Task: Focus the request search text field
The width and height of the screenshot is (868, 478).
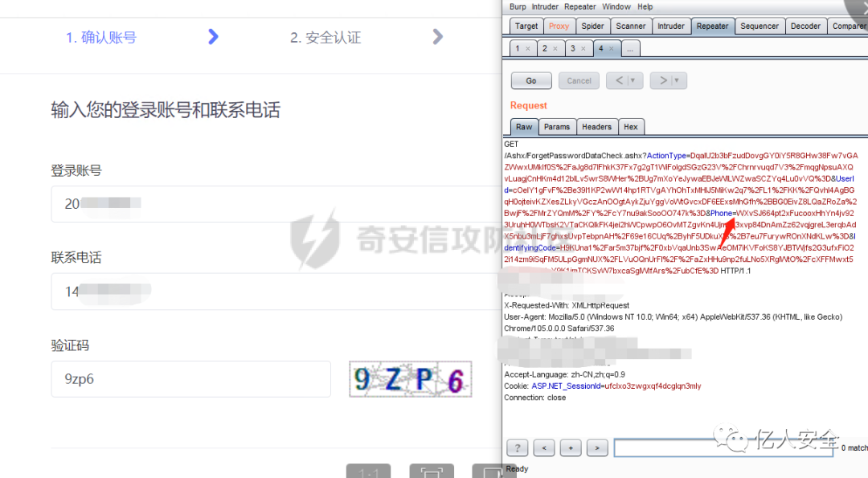Action: point(723,448)
